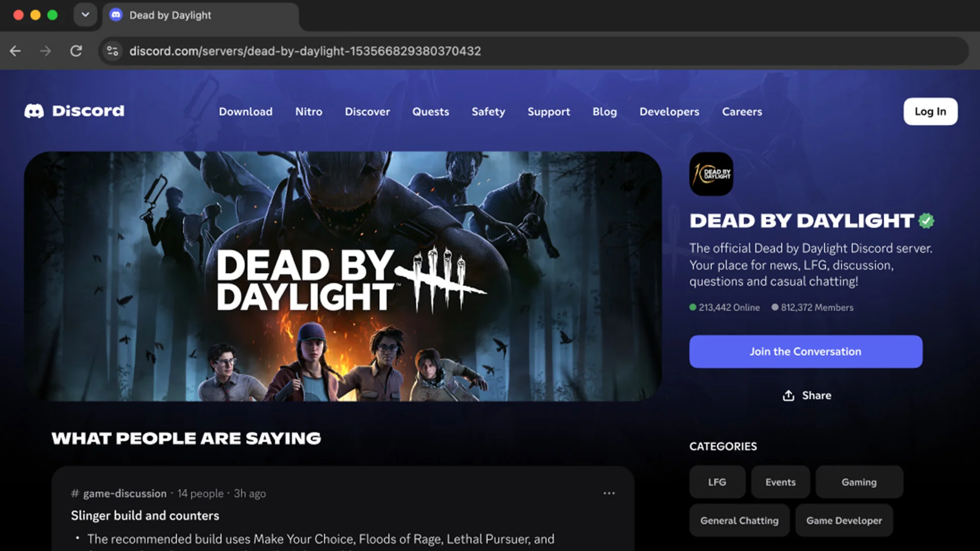
Task: Open the Nitro nav item
Action: tap(309, 111)
